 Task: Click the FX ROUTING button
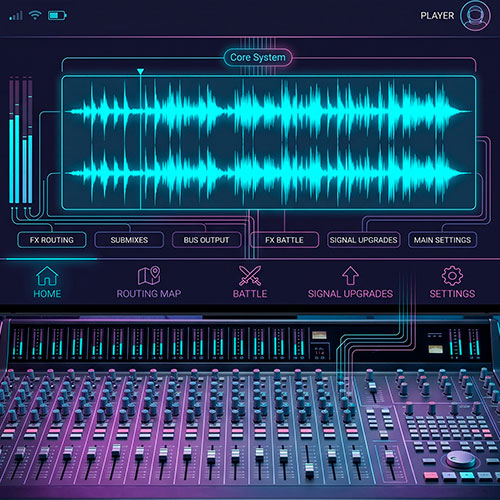tap(52, 240)
